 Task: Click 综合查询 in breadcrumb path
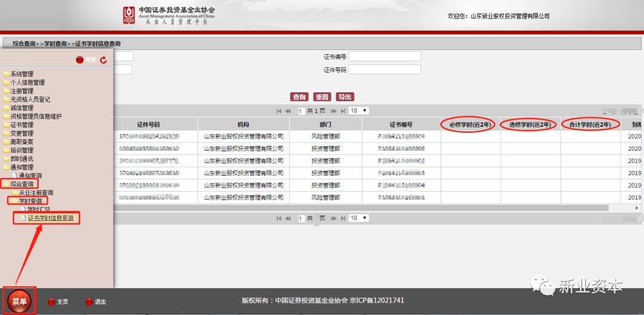(x=24, y=43)
